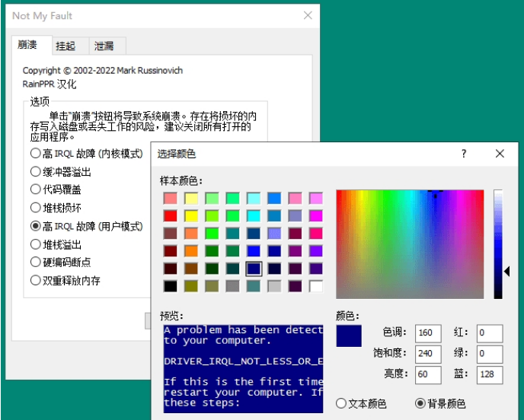Click the 绿 value field
Image resolution: width=524 pixels, height=420 pixels.
tap(490, 354)
